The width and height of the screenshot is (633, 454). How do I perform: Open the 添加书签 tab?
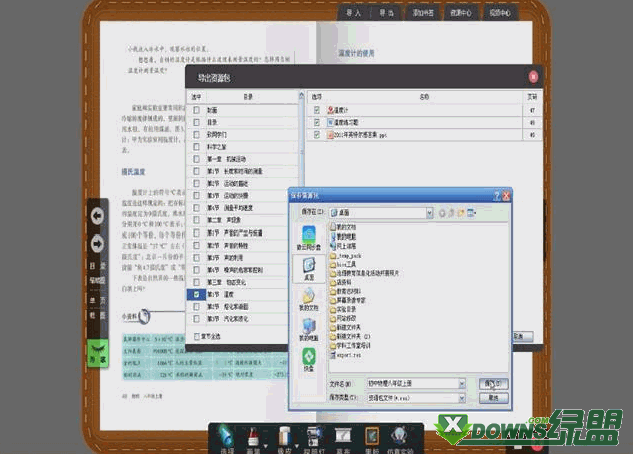[423, 13]
